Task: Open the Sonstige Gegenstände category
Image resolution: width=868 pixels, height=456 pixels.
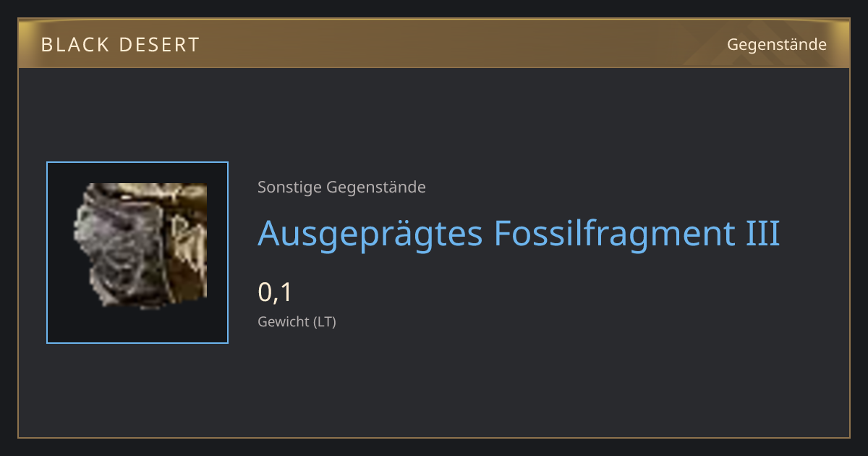Action: pos(341,187)
